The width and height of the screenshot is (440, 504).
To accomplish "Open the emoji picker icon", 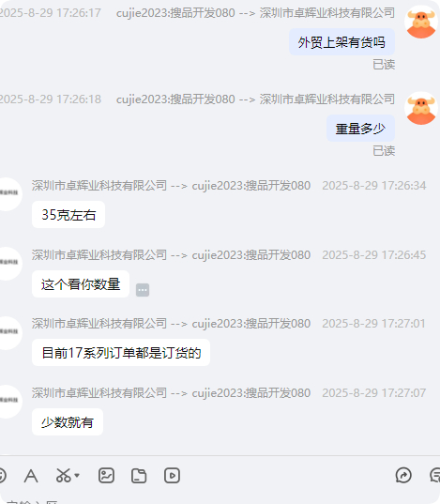I will (2, 476).
